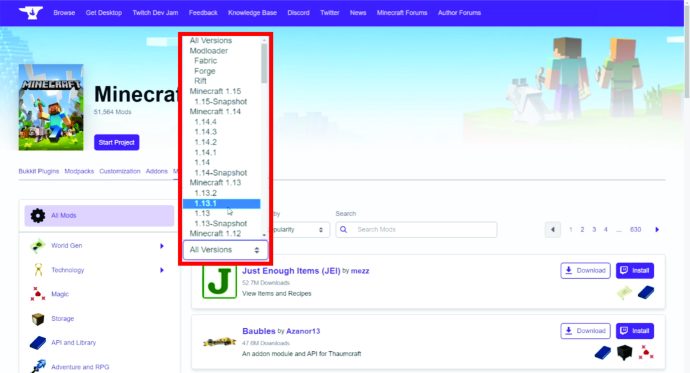Switch to the Modpacks tab
Image resolution: width=690 pixels, height=373 pixels.
(x=79, y=171)
